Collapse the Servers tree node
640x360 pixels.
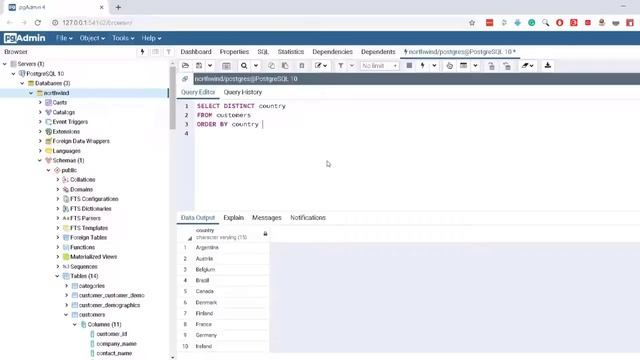[x=5, y=64]
